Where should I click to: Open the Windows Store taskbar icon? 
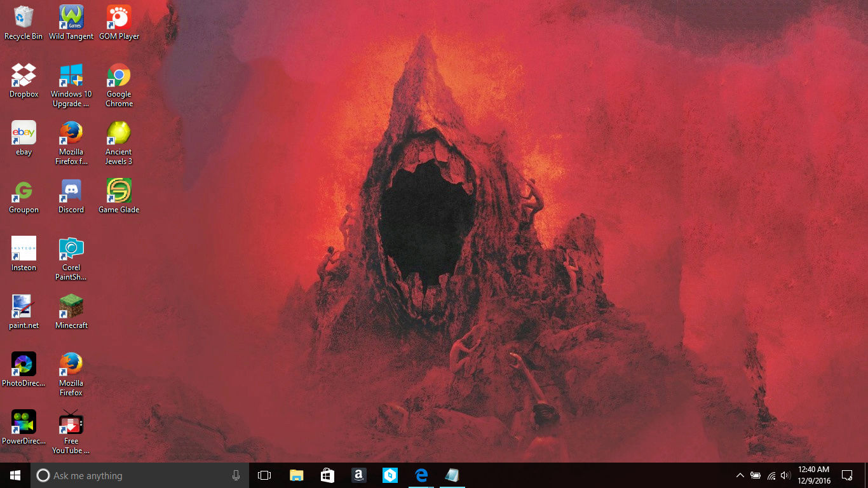pos(327,475)
